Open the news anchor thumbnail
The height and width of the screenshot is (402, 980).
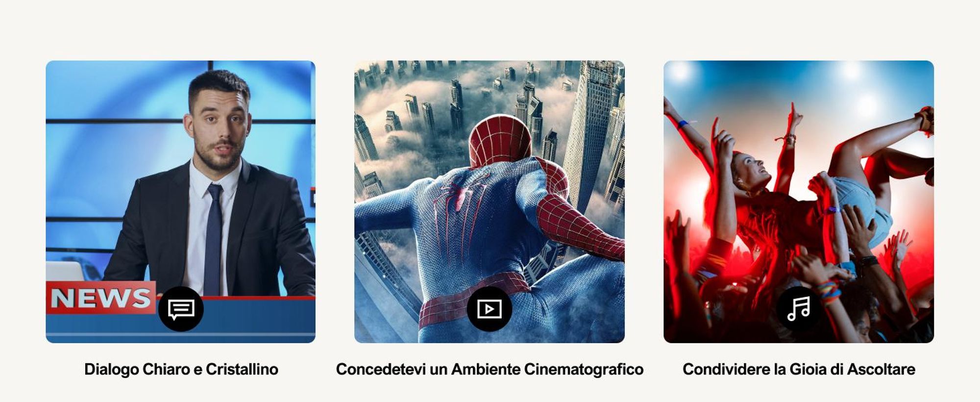pyautogui.click(x=181, y=201)
